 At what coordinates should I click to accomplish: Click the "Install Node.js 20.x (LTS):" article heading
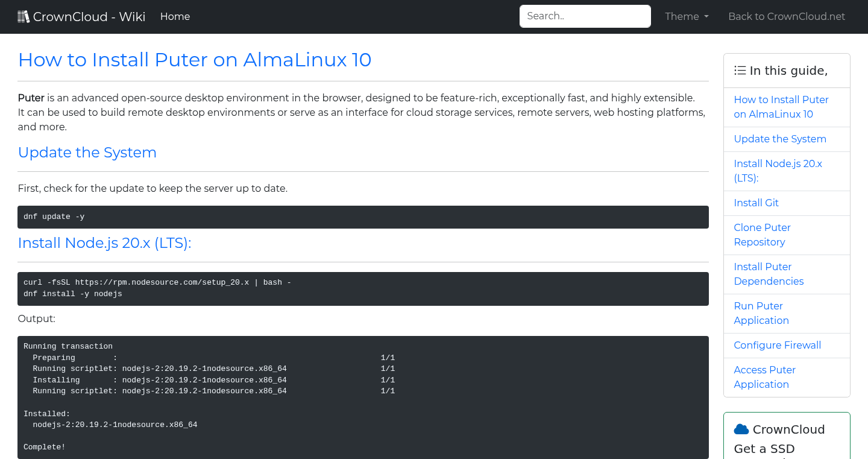point(104,243)
